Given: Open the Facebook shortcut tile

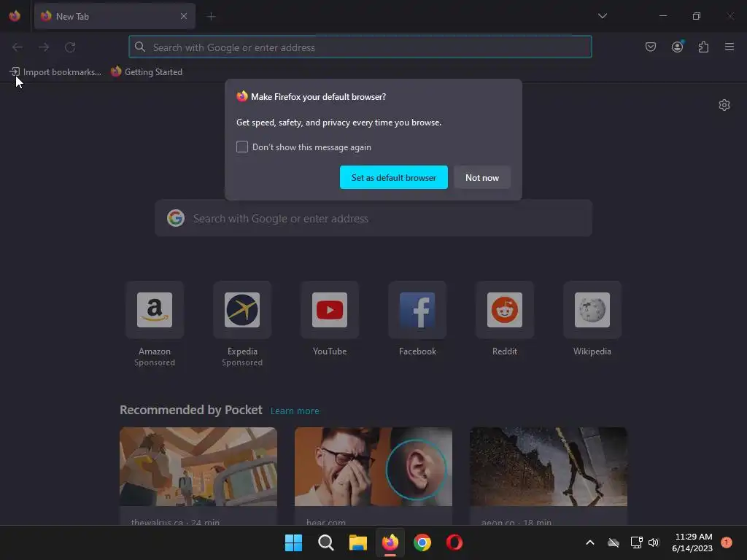Looking at the screenshot, I should coord(417,309).
